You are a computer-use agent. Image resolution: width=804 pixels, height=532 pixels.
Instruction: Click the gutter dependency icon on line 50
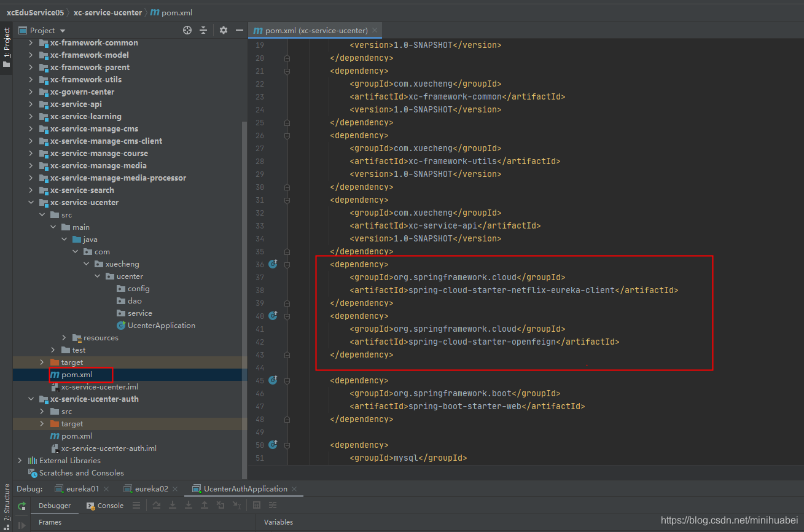(x=273, y=445)
